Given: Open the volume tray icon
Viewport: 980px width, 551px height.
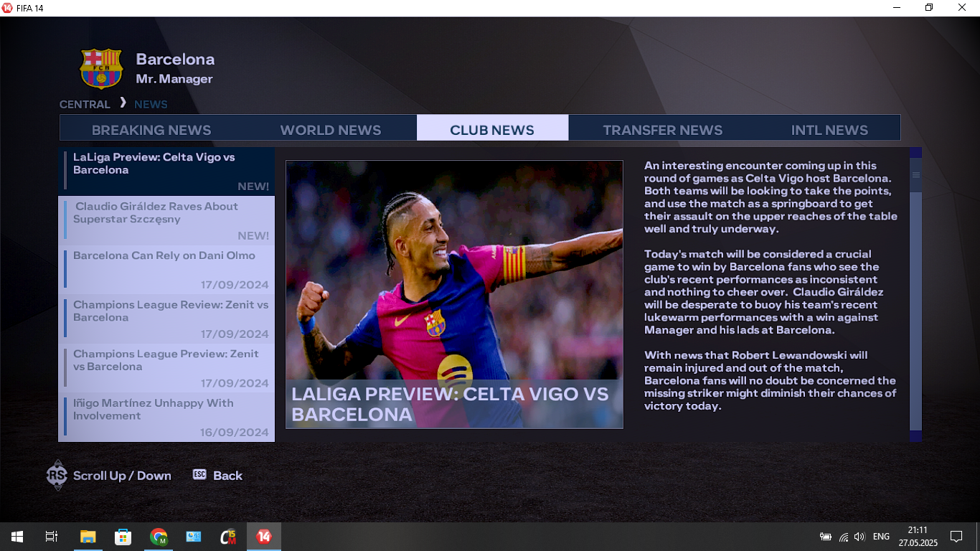Looking at the screenshot, I should pyautogui.click(x=859, y=537).
